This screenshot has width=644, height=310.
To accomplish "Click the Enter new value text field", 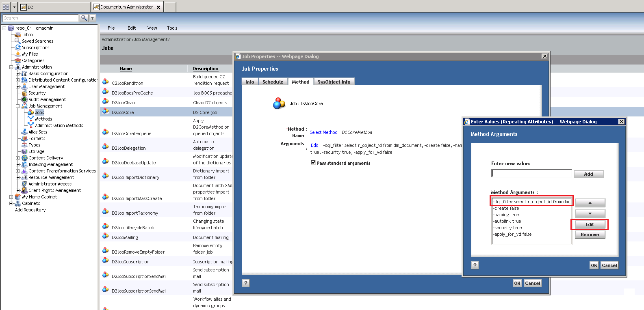I will click(x=531, y=173).
